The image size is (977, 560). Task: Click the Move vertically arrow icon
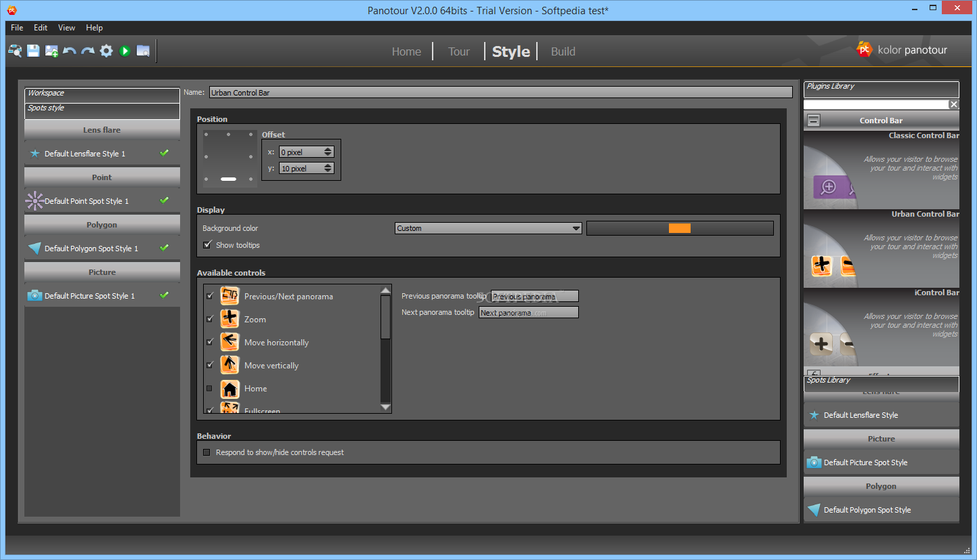pos(230,365)
